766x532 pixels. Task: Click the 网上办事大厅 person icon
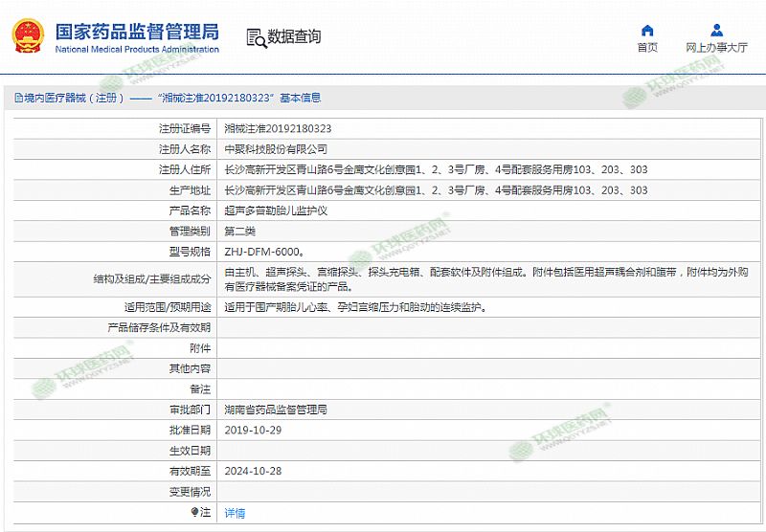716,30
